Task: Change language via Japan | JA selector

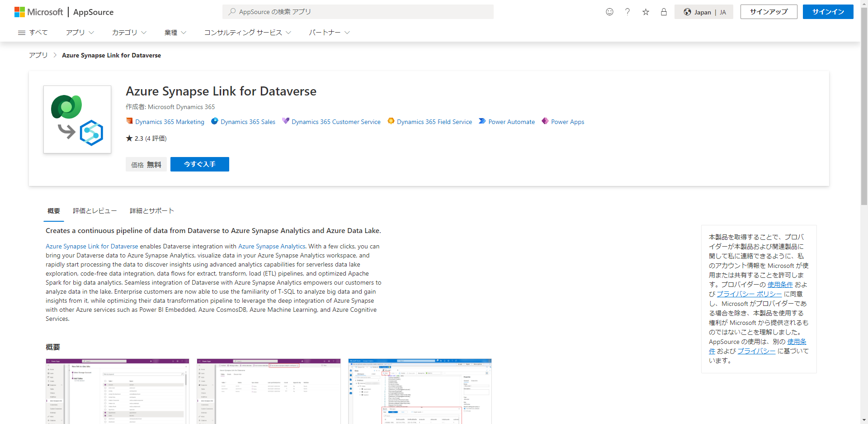Action: point(703,12)
